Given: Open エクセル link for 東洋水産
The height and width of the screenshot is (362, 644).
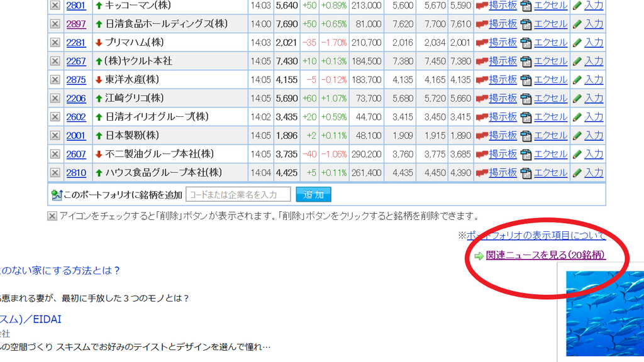Looking at the screenshot, I should coord(551,80).
